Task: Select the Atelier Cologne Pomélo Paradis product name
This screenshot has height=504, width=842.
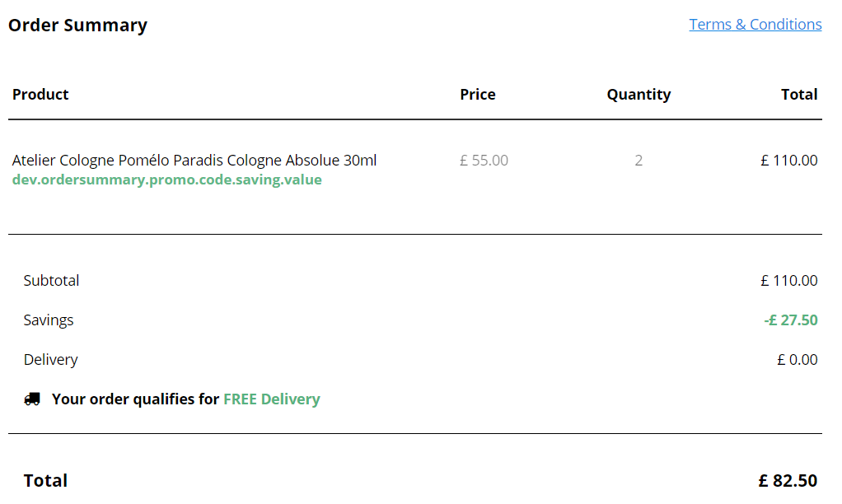Action: pos(194,161)
